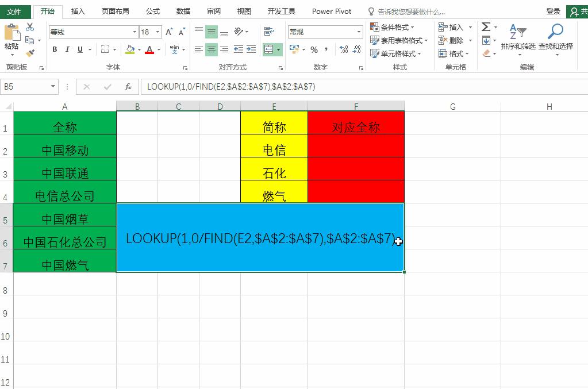Click the wén phonetic guide icon

pos(174,49)
